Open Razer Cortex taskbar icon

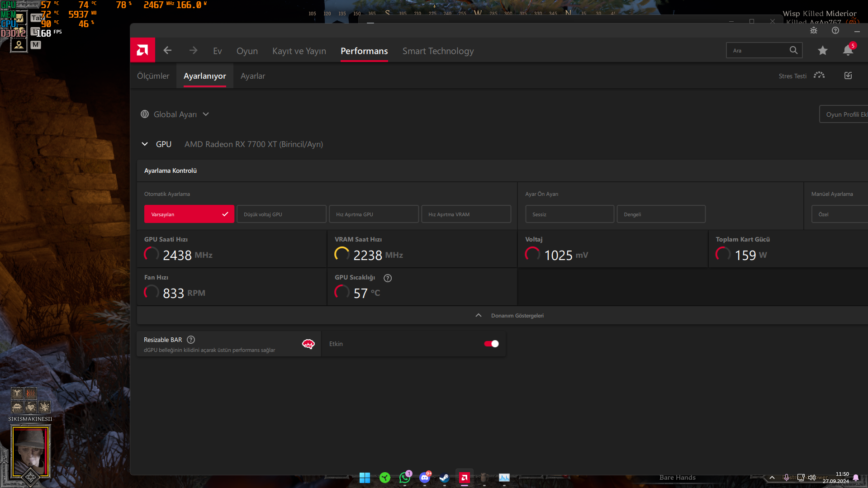pos(385,478)
